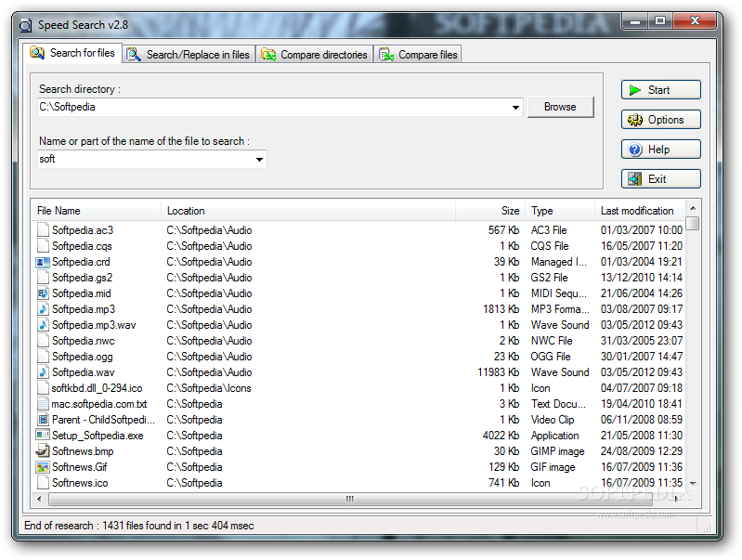
Task: Open the Compare directories tab
Action: [x=315, y=55]
